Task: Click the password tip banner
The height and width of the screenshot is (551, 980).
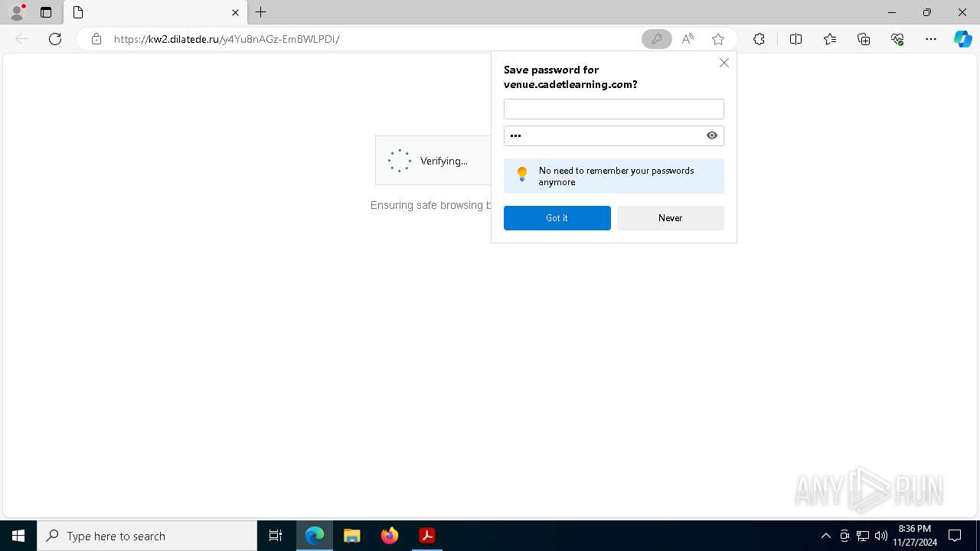Action: click(x=613, y=176)
